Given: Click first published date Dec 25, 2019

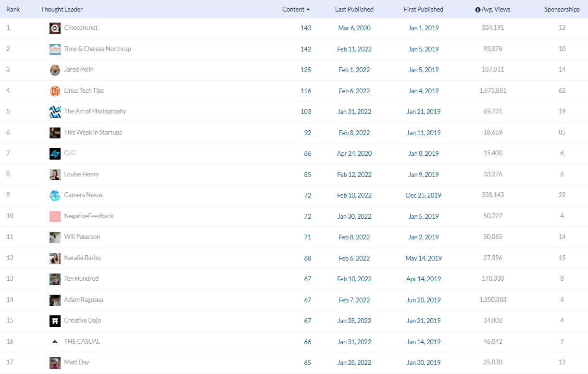Looking at the screenshot, I should [424, 195].
